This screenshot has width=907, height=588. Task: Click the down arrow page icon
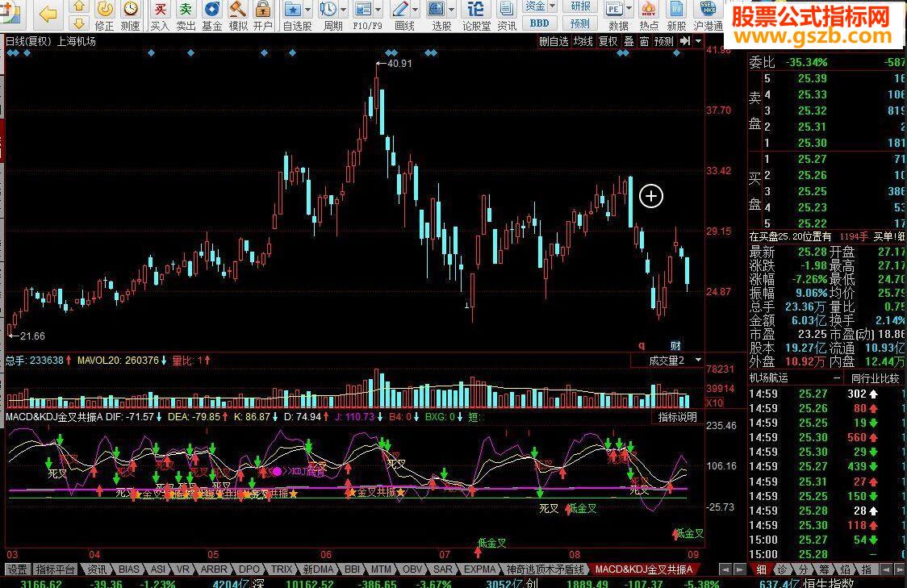coord(79,23)
